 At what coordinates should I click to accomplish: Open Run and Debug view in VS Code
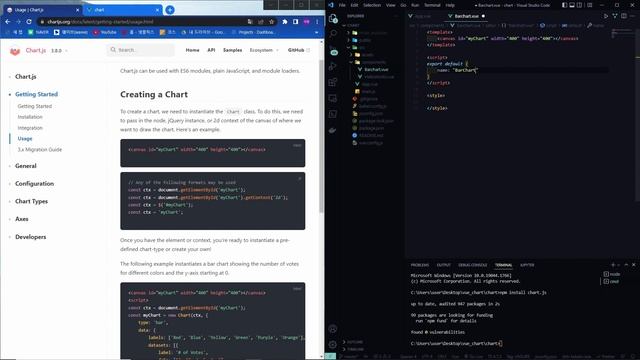[333, 66]
